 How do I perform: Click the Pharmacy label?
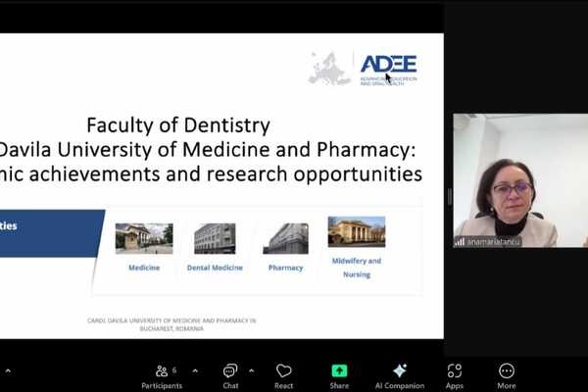pos(286,268)
